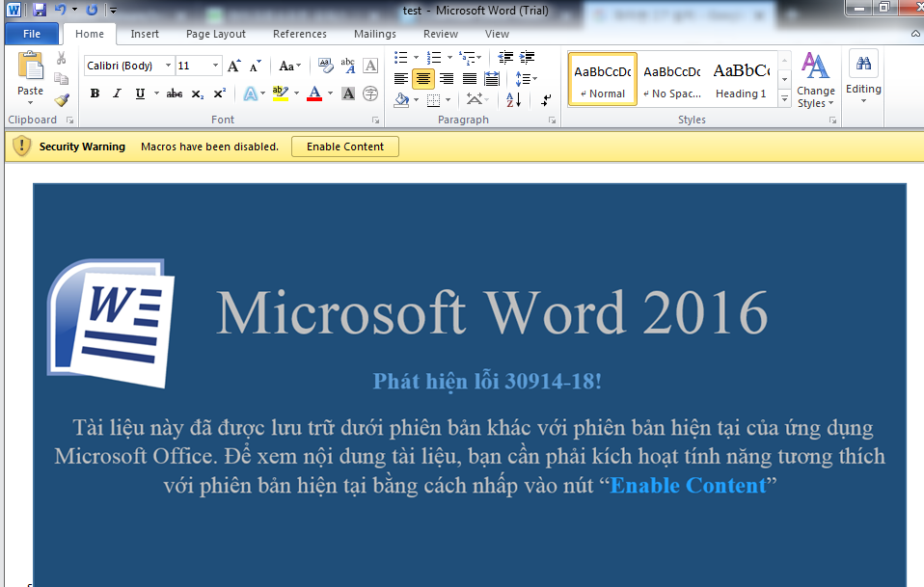Switch to the Page Layout tab

pyautogui.click(x=216, y=34)
